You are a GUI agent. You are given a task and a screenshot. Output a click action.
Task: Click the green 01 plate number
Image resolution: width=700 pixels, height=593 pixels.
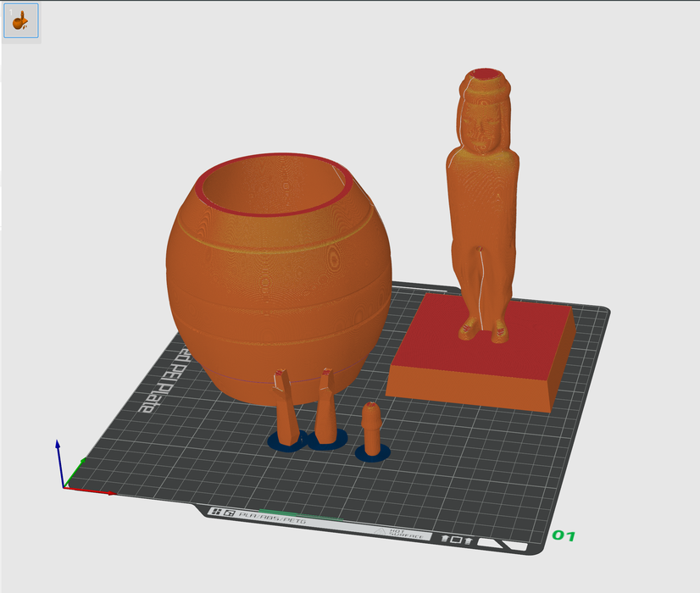click(x=564, y=535)
